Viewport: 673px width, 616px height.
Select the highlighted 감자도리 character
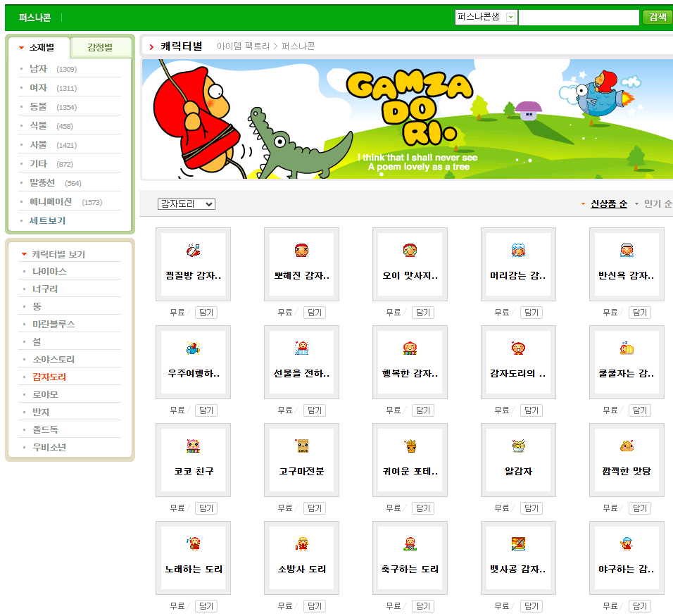click(49, 377)
